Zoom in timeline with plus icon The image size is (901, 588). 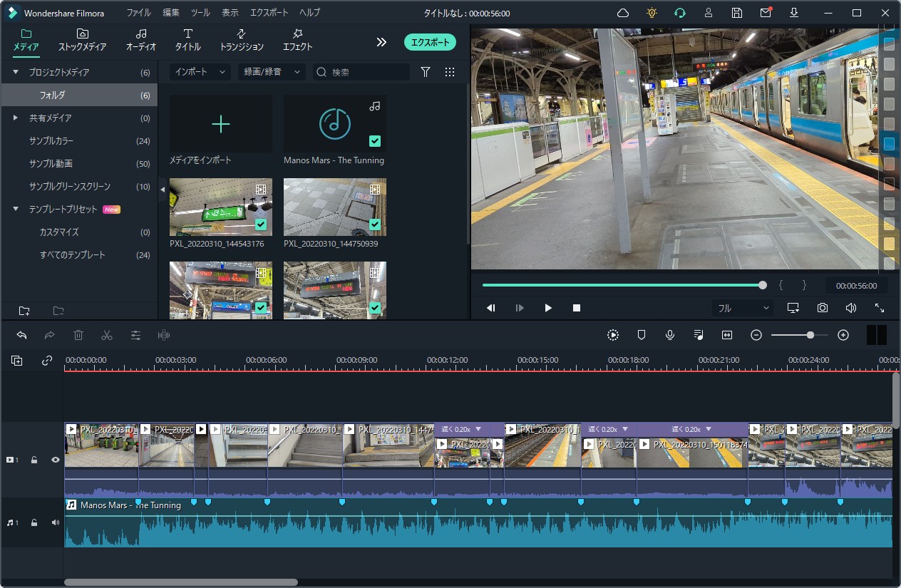(843, 335)
